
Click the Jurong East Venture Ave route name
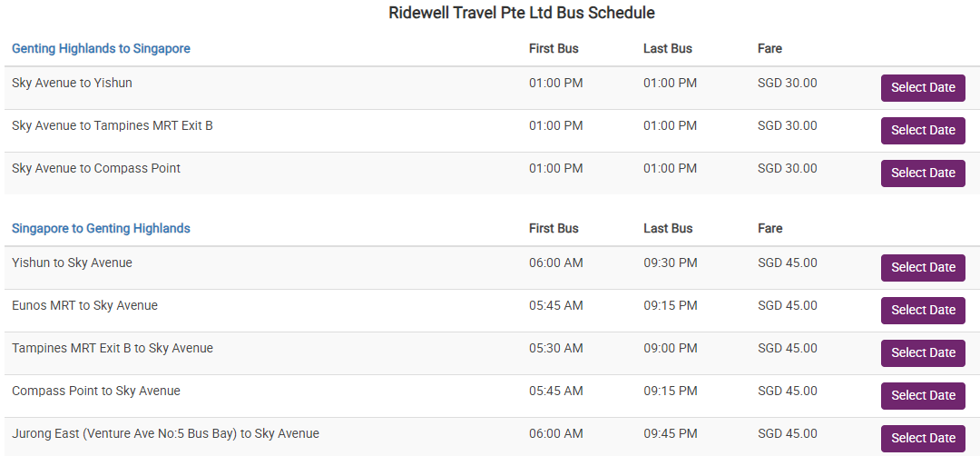(x=165, y=433)
